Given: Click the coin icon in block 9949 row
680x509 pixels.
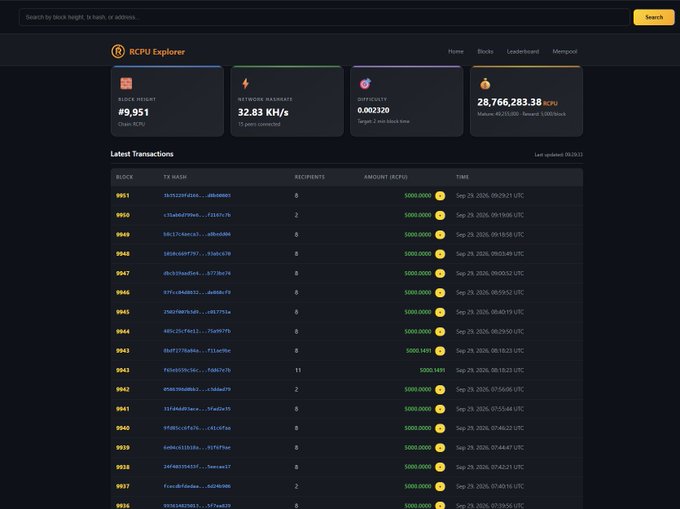Looking at the screenshot, I should pos(440,235).
